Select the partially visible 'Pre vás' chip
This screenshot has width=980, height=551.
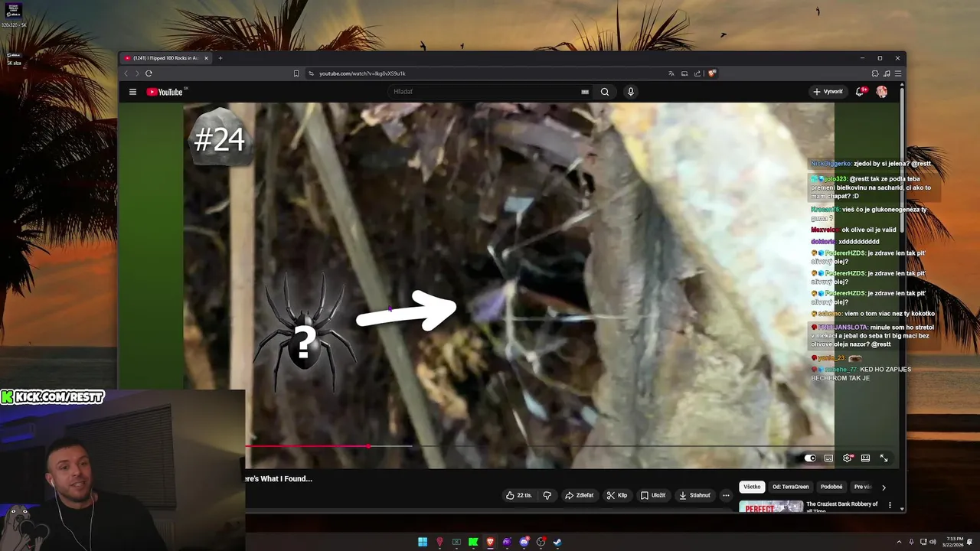[x=862, y=487]
